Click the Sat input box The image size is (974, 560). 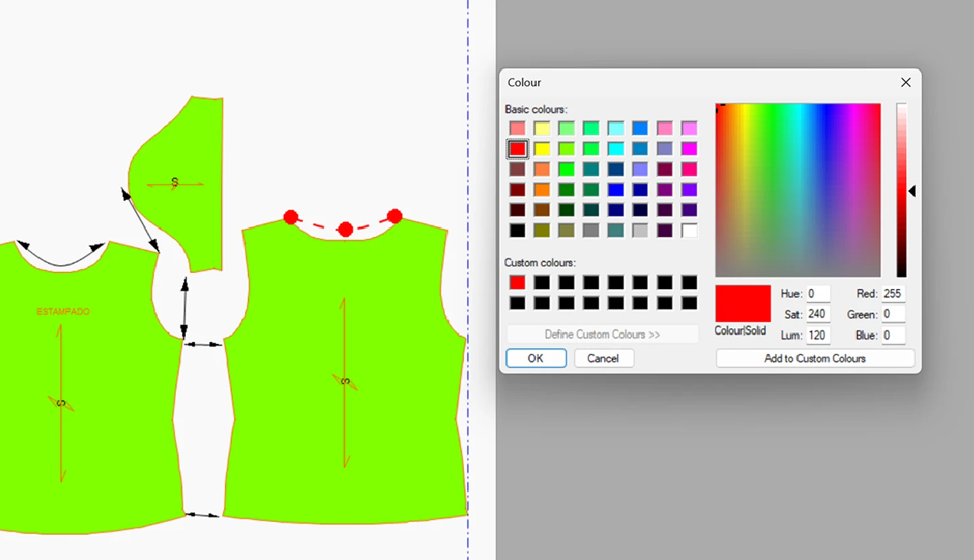(818, 314)
